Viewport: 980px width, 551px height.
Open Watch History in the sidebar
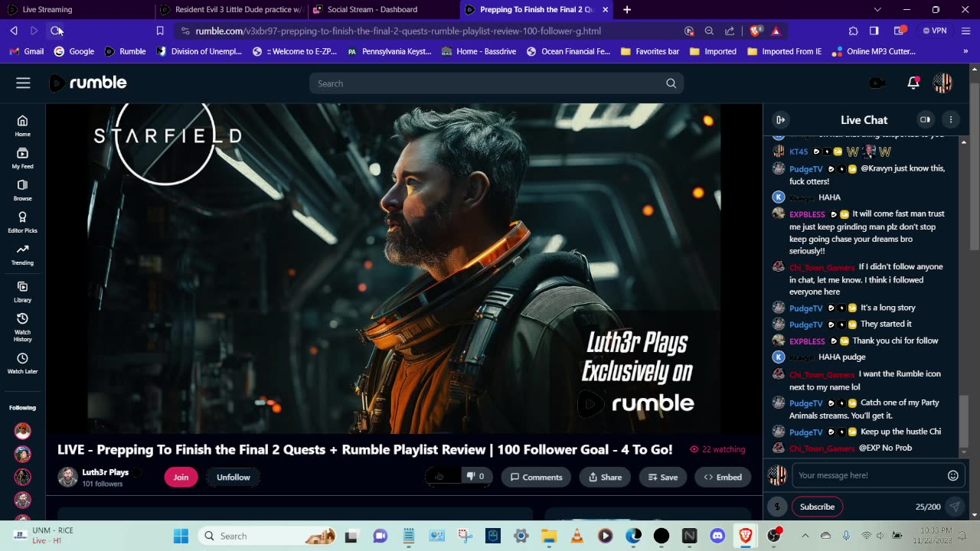click(22, 328)
